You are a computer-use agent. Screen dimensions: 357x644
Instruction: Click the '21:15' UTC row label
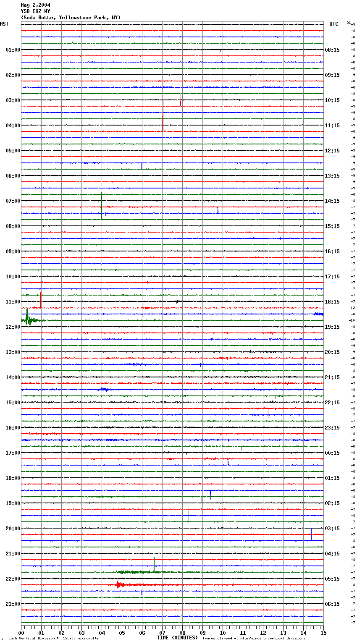(x=332, y=377)
